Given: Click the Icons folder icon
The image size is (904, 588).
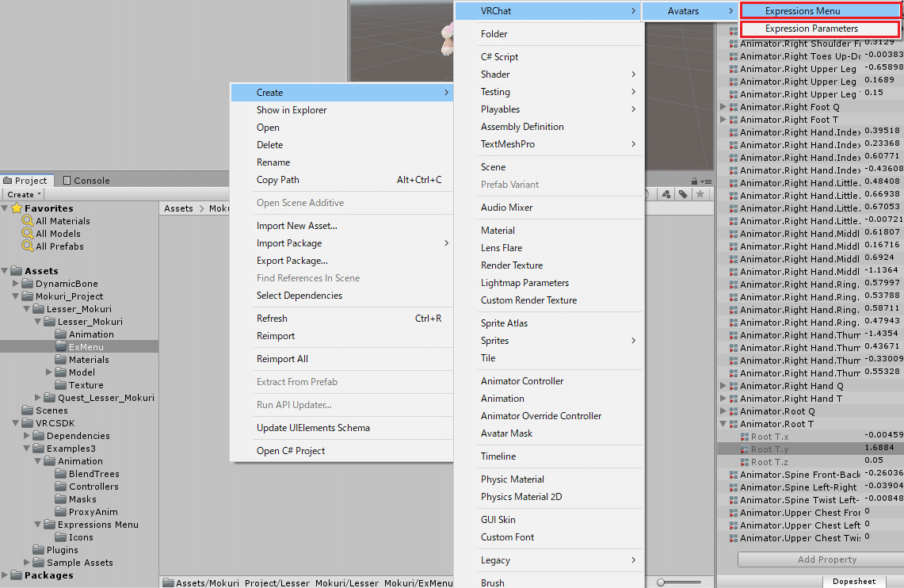Looking at the screenshot, I should pyautogui.click(x=60, y=536).
